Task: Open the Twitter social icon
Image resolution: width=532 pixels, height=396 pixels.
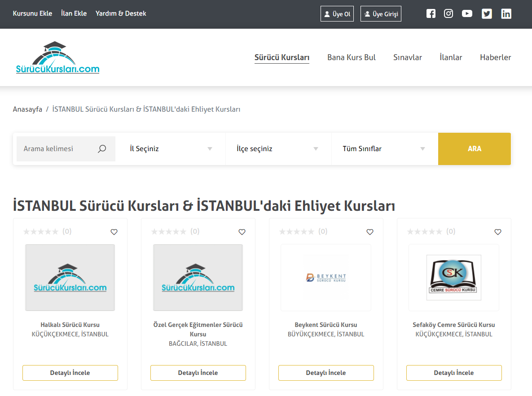Action: (x=487, y=13)
